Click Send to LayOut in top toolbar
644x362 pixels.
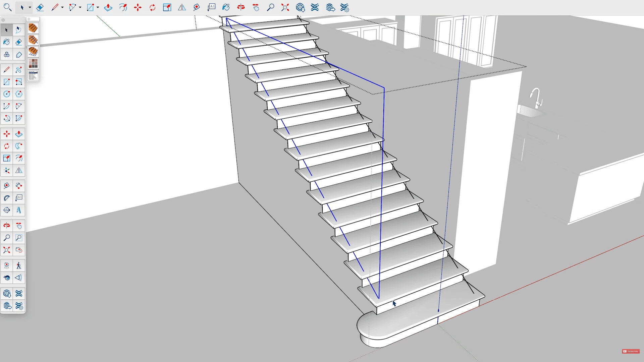click(x=330, y=7)
